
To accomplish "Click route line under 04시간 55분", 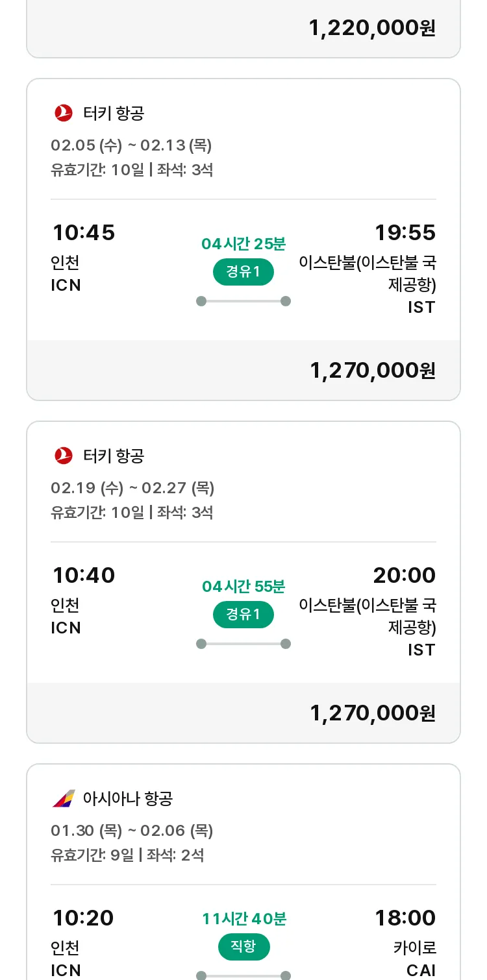I will click(x=243, y=644).
